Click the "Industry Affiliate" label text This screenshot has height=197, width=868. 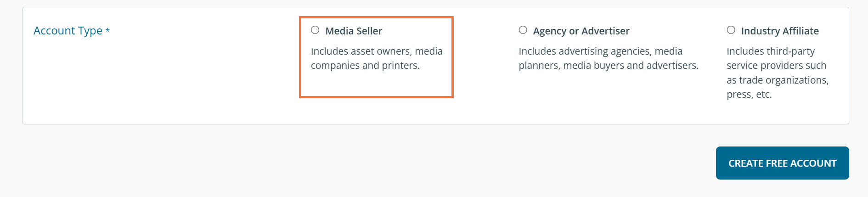click(x=780, y=31)
